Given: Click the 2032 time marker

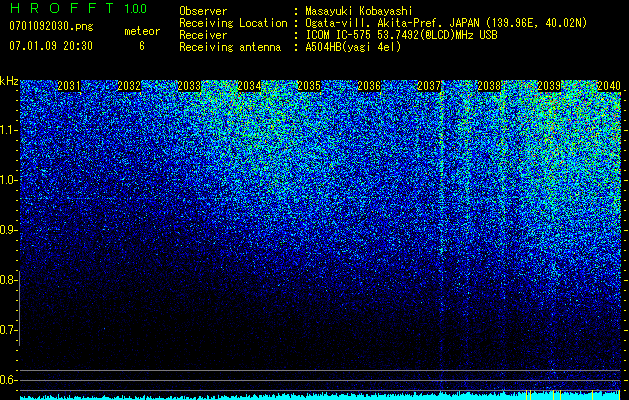Looking at the screenshot, I should tap(129, 86).
